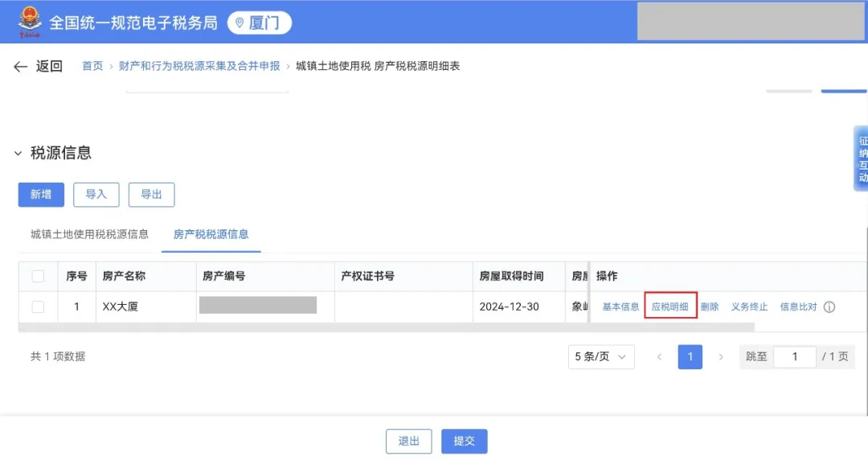868x461 pixels.
Task: Open the 5条/页 page size dropdown
Action: pyautogui.click(x=601, y=356)
